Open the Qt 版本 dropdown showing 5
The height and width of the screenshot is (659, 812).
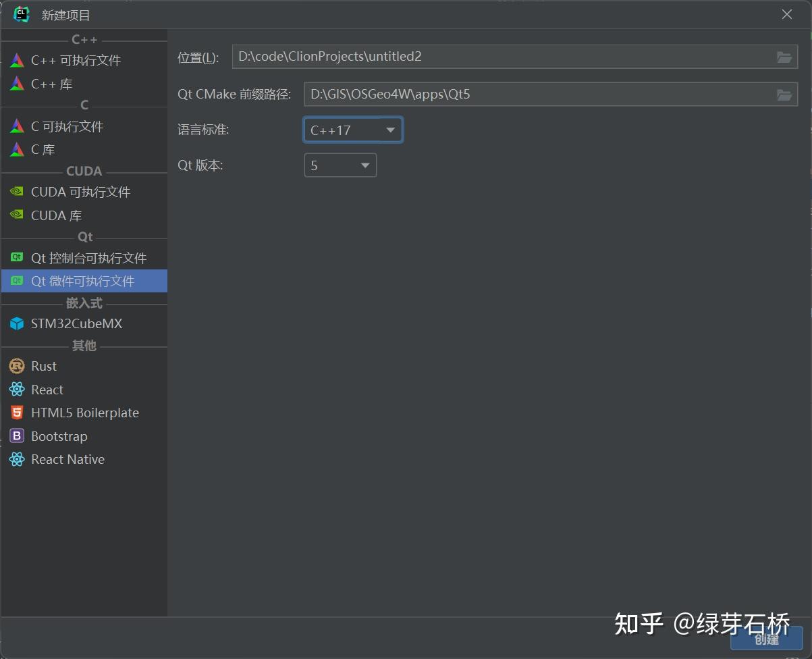click(340, 165)
